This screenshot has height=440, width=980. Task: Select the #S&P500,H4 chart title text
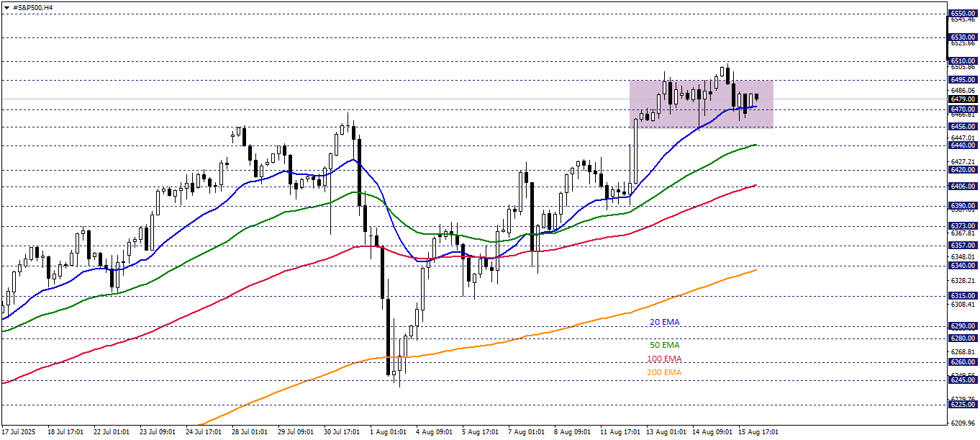click(33, 6)
